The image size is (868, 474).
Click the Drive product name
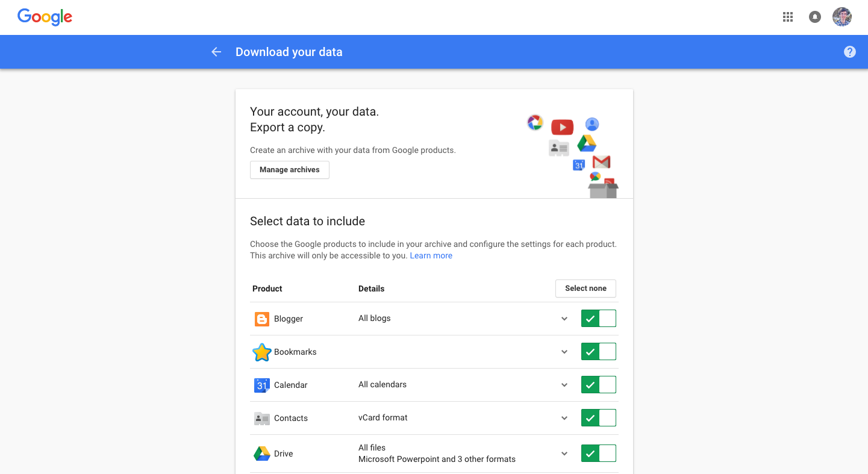(x=284, y=454)
